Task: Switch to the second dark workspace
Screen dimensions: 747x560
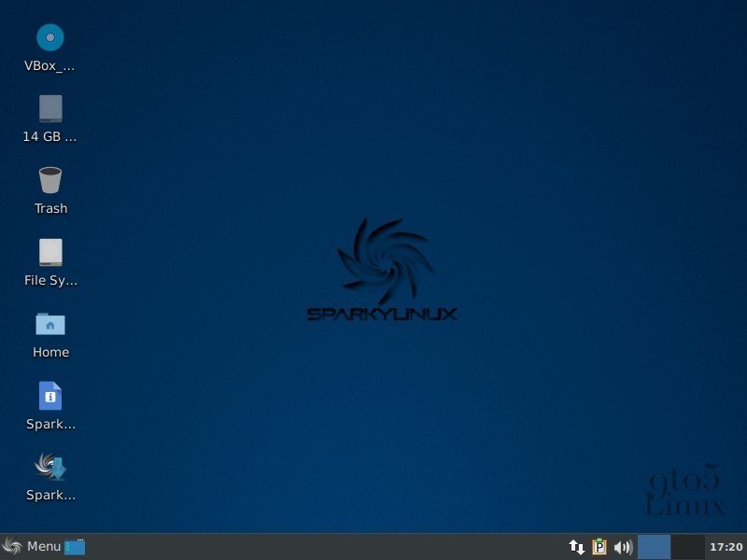Action: tap(687, 547)
